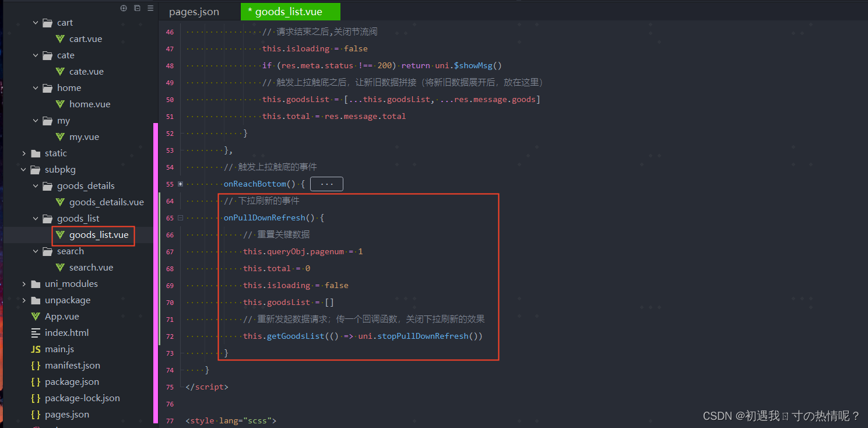Click the sidebar pink vertical scrollbar
This screenshot has width=868, height=428.
[156, 273]
